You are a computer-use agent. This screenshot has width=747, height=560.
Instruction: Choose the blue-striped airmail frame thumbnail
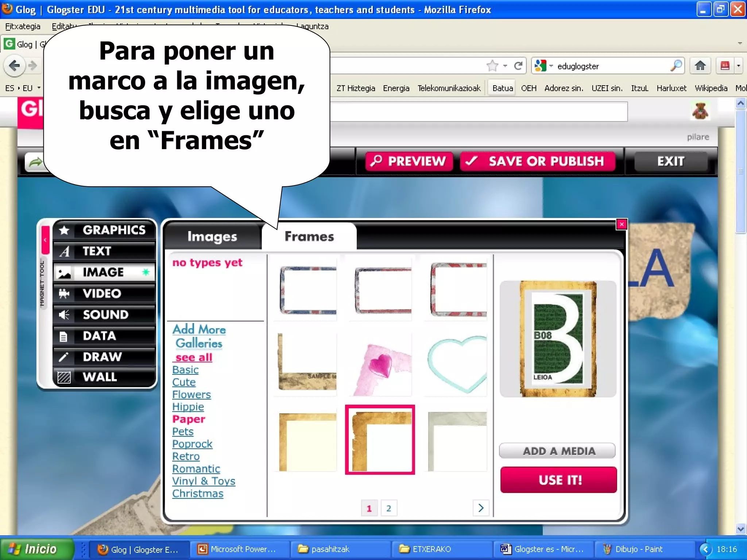[x=306, y=290]
